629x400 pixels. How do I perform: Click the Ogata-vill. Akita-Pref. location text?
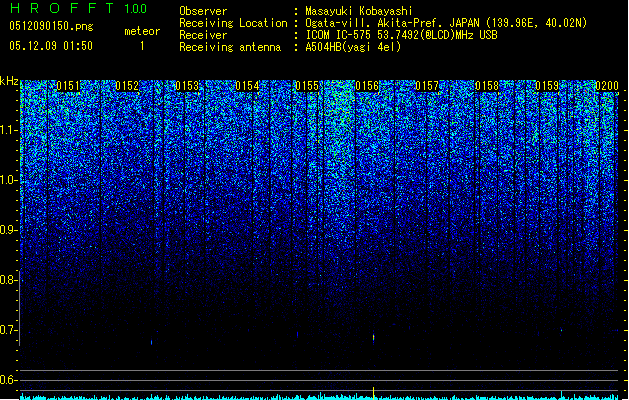click(446, 23)
